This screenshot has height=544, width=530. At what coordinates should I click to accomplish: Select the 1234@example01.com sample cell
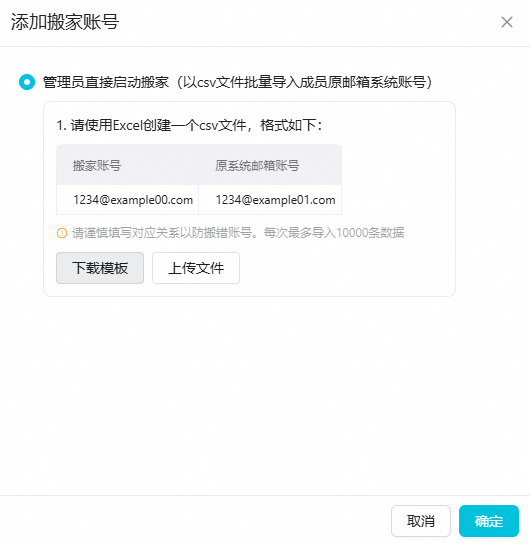[x=270, y=200]
